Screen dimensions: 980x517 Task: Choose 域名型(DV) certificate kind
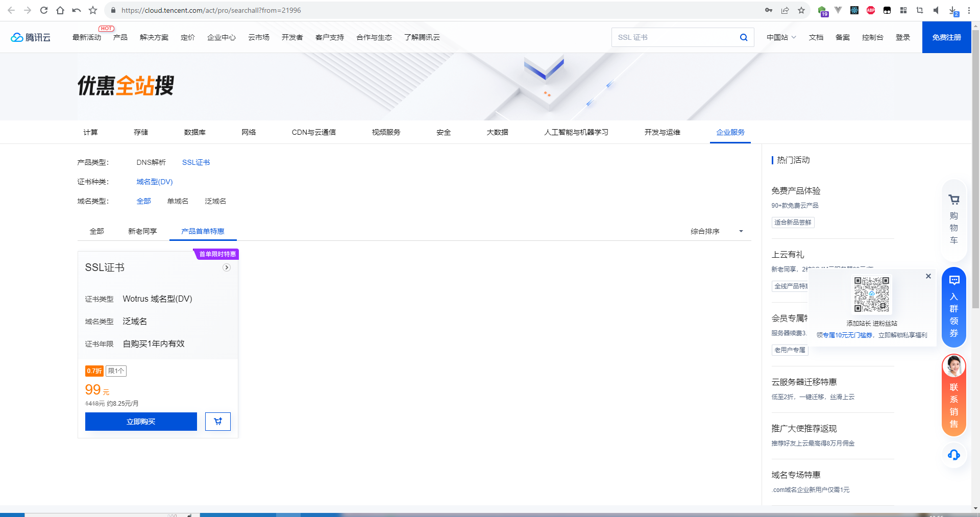(155, 182)
